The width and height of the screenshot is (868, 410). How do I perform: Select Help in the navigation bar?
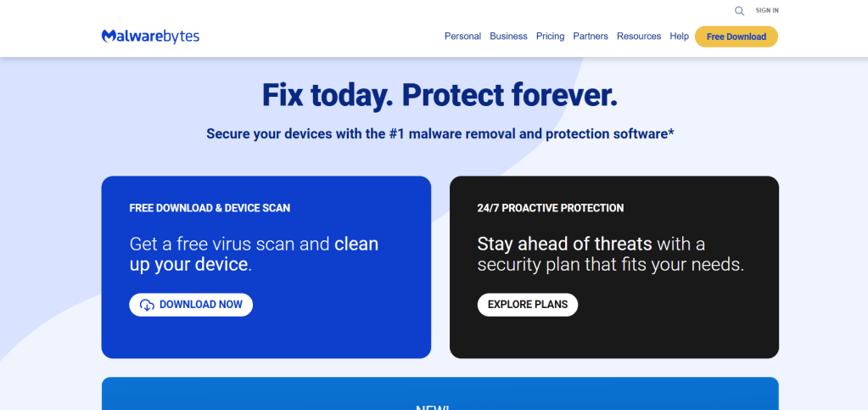click(x=679, y=37)
